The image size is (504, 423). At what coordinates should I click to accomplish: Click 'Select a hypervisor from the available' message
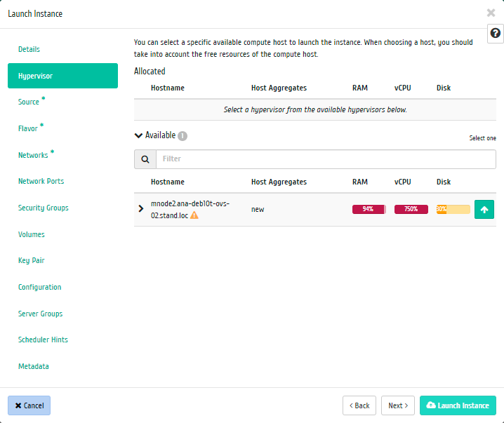pyautogui.click(x=315, y=109)
